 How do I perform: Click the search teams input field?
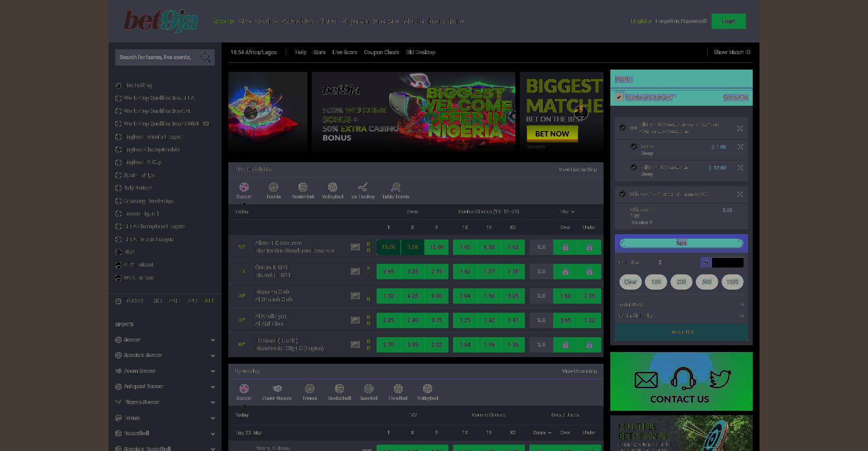156,57
